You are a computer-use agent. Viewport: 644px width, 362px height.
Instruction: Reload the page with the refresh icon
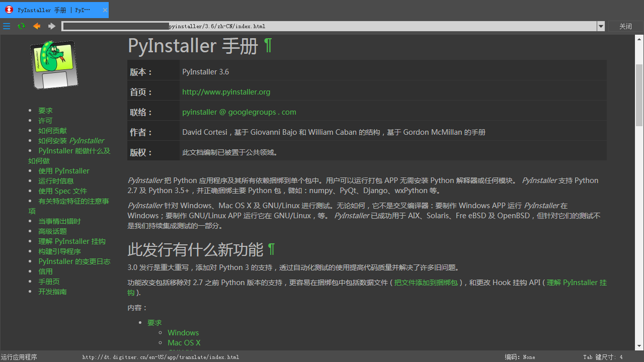point(21,26)
